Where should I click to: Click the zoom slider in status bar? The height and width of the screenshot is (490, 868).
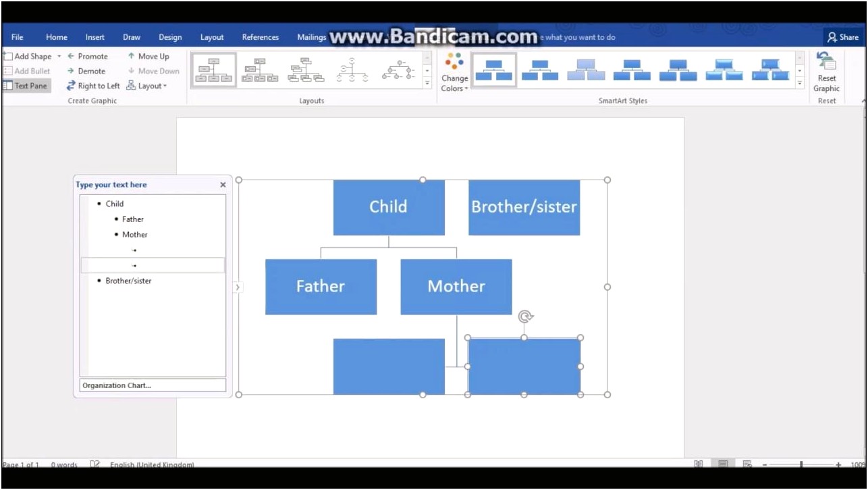(802, 464)
